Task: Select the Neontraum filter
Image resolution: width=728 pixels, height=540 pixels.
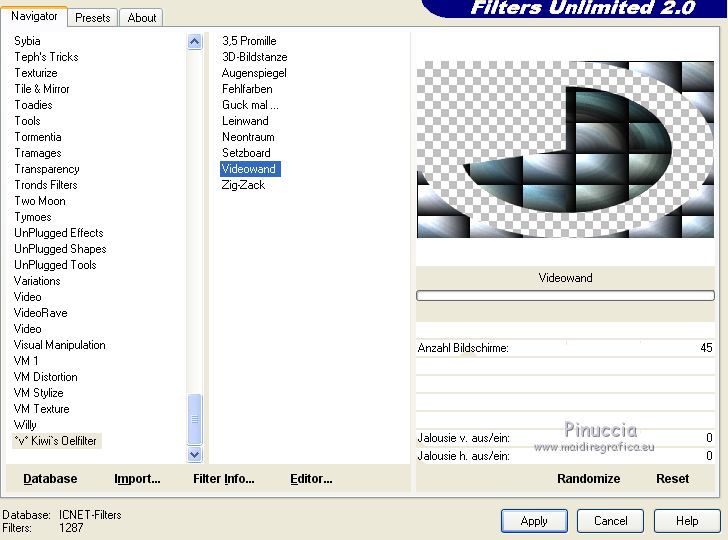Action: pyautogui.click(x=248, y=137)
